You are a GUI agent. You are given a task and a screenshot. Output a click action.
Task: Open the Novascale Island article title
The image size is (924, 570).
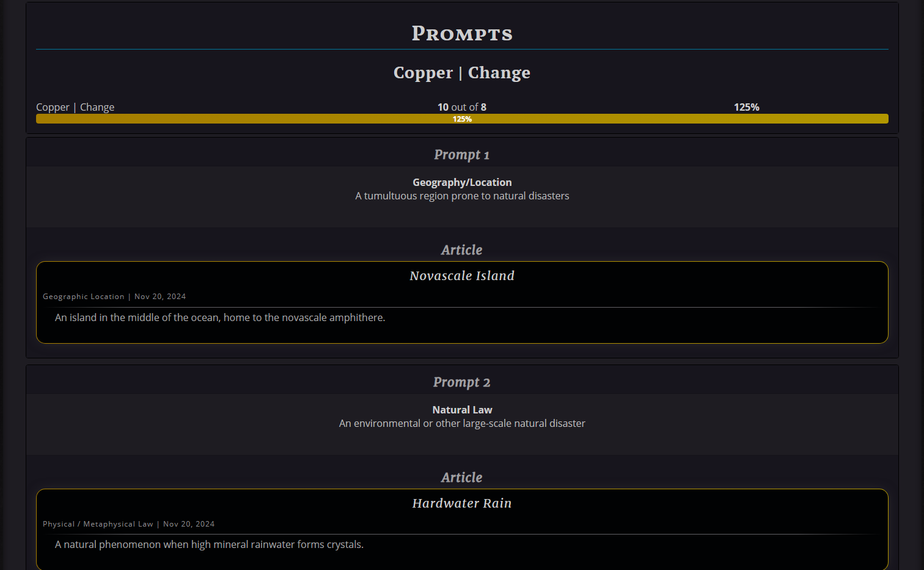(462, 276)
